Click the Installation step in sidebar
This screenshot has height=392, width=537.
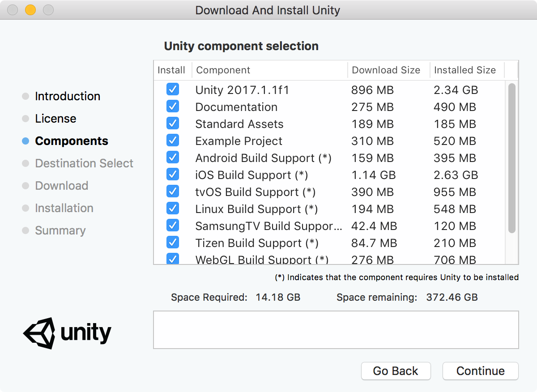[64, 208]
